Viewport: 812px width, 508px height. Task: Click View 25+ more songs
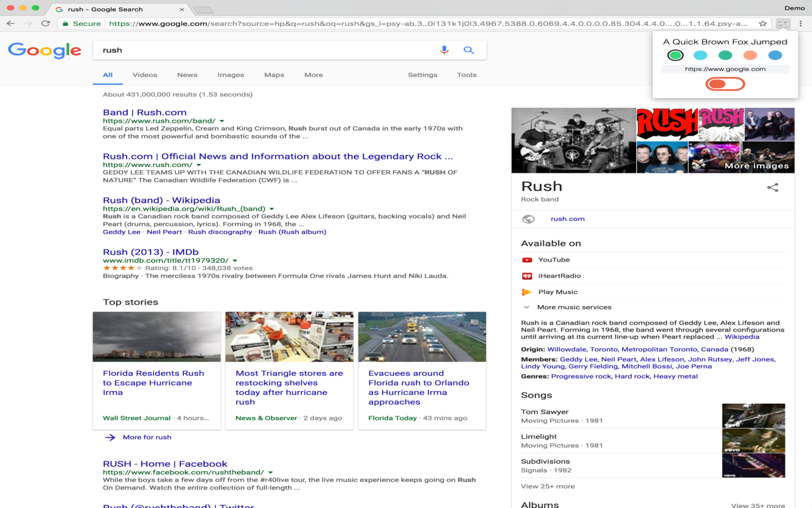point(548,486)
